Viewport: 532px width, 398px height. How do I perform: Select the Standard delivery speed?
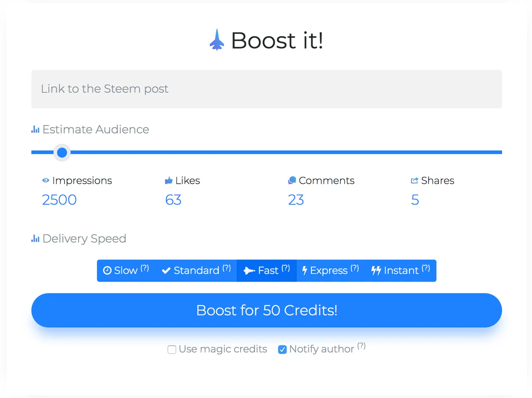196,271
